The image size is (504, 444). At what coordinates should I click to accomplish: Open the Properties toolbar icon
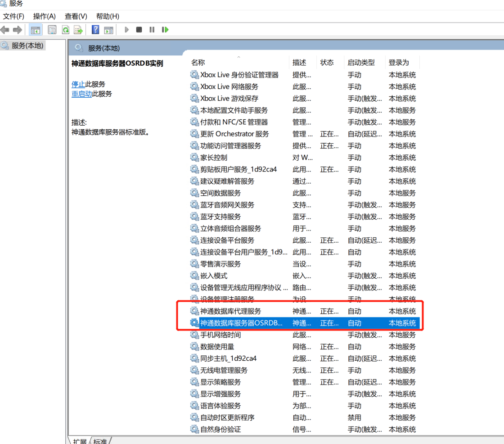[x=52, y=30]
